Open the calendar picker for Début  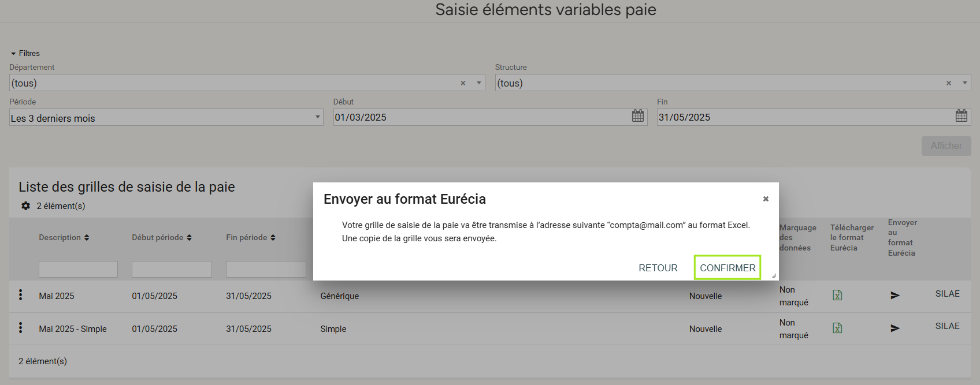click(638, 116)
